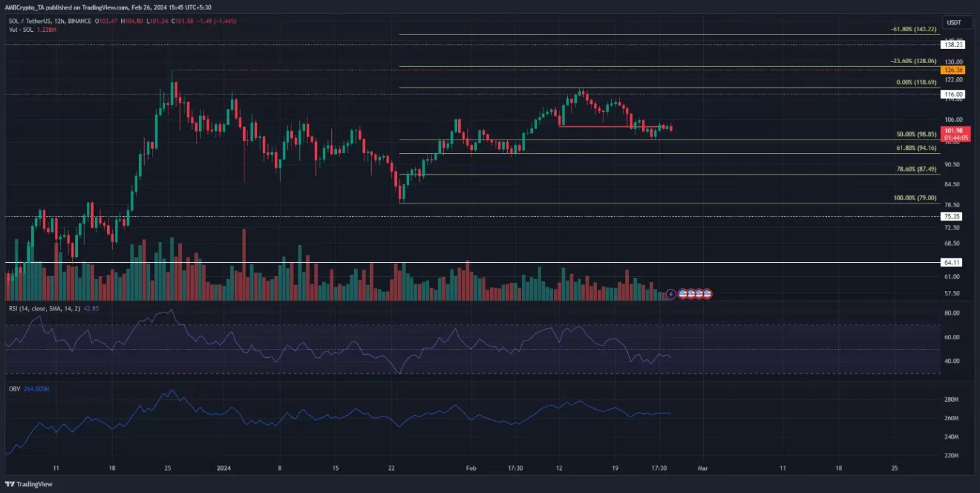The height and width of the screenshot is (493, 980).
Task: Click the orange 126.36 price label
Action: pos(953,70)
